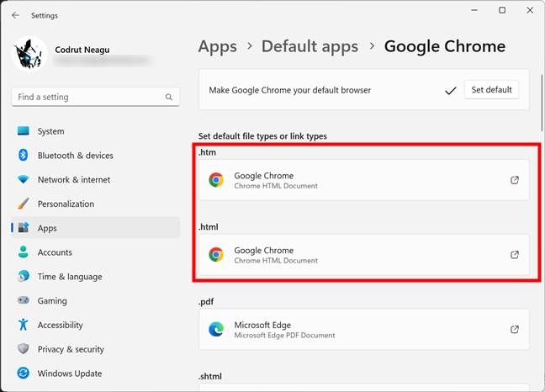Click the back arrow in Settings
This screenshot has height=392, width=545.
pos(15,15)
